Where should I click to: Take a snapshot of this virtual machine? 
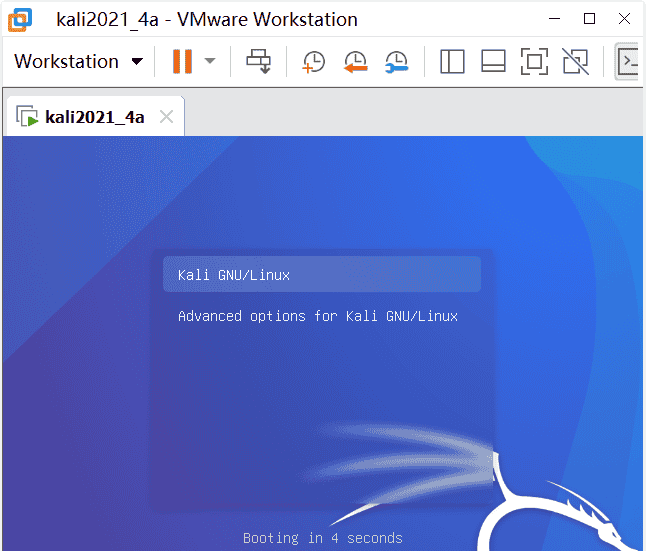(x=314, y=62)
